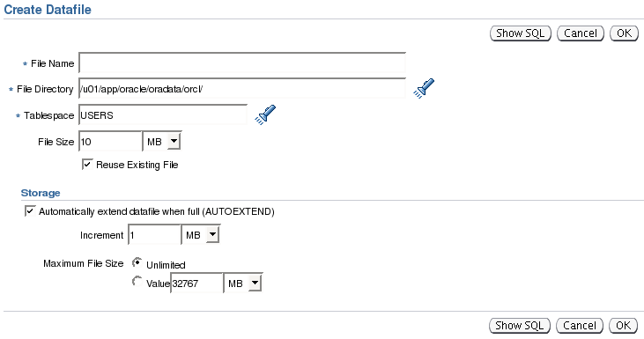Open File Directory flashlight lookup icon
The width and height of the screenshot is (644, 339).
tap(424, 89)
